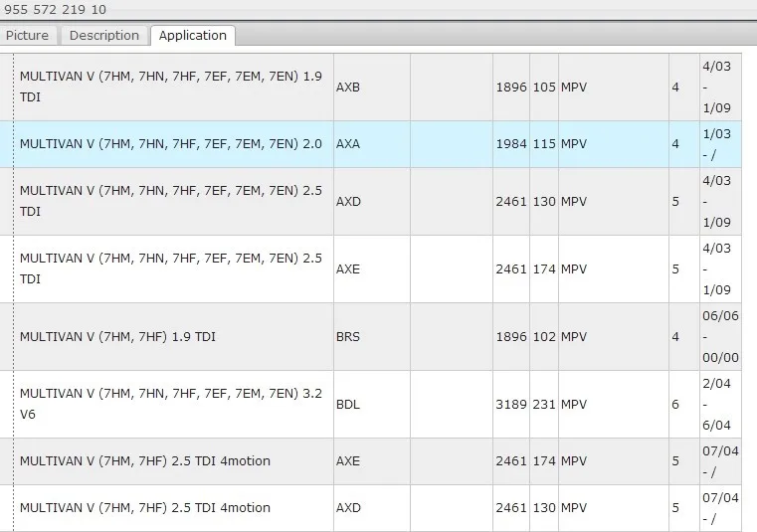
Task: Click date range 06/06 - 00/00 cell
Action: [x=720, y=336]
